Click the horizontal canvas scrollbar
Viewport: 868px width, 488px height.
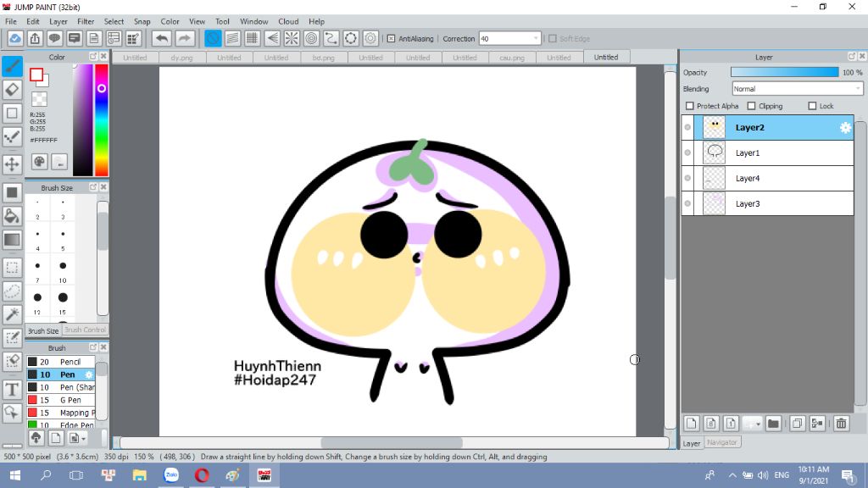tap(391, 442)
